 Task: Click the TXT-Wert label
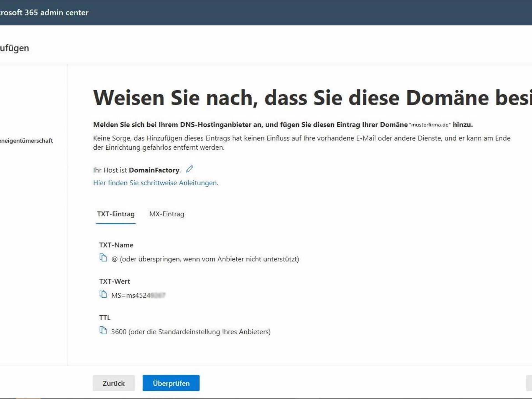pos(114,281)
